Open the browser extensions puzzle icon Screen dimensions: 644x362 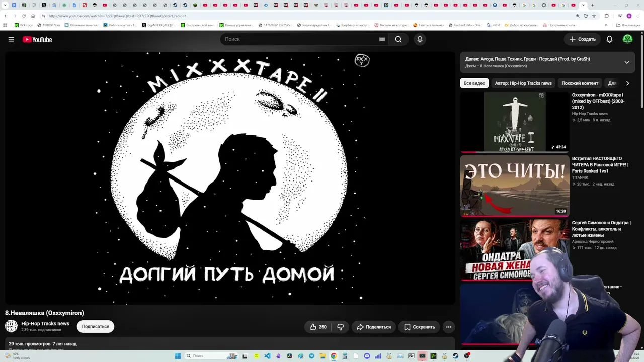tap(607, 16)
